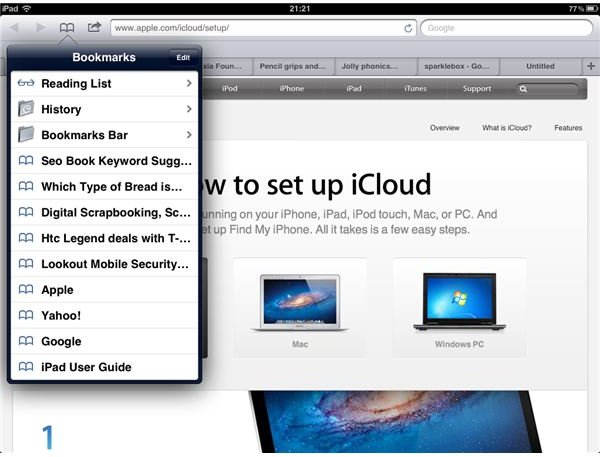The width and height of the screenshot is (600, 457).
Task: Click the History folder icon
Action: (26, 109)
